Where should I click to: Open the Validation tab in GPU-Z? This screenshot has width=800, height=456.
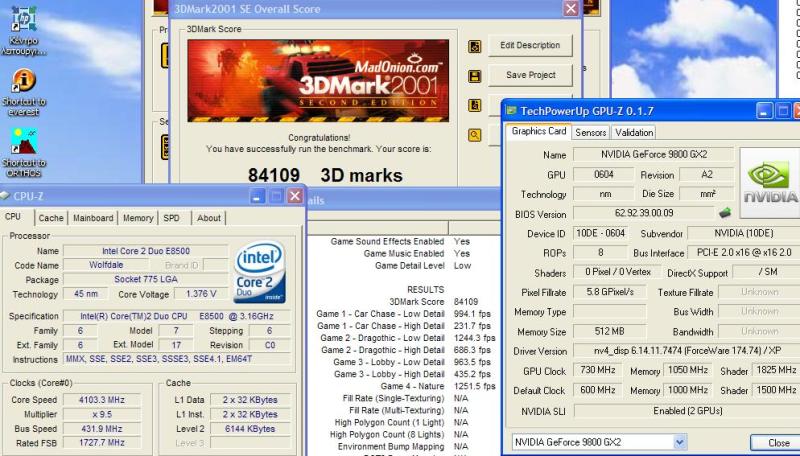click(634, 132)
